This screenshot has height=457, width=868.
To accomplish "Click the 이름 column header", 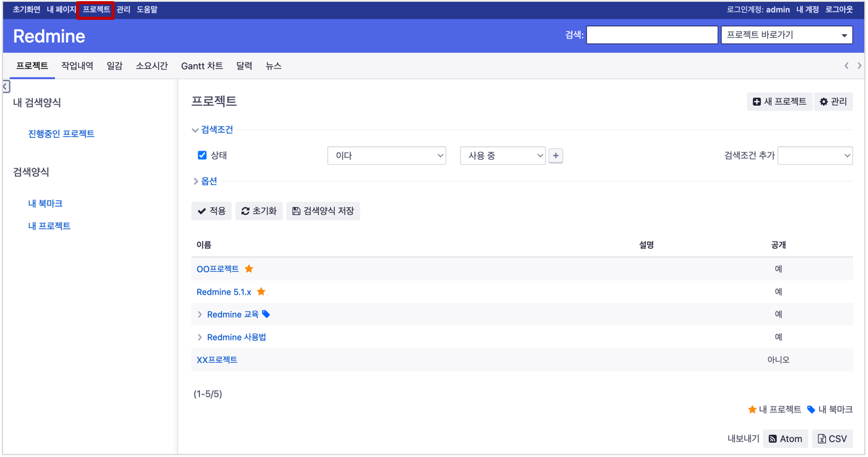I will point(204,245).
